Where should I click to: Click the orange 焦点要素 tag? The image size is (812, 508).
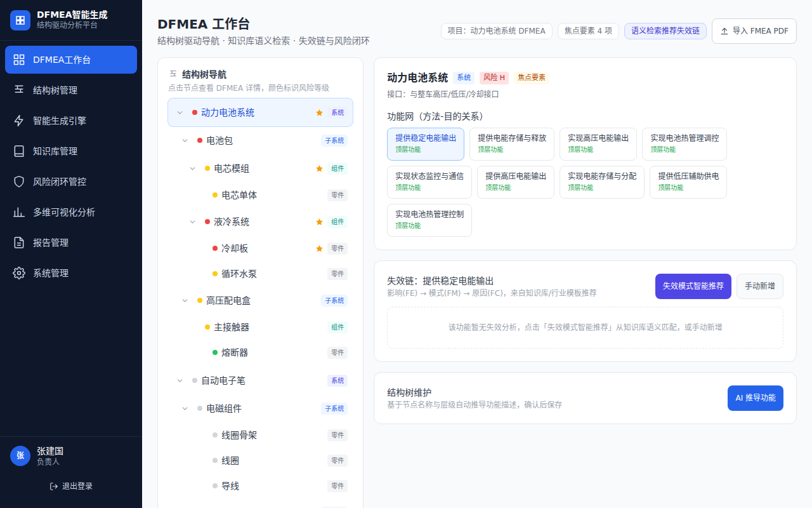tap(532, 77)
